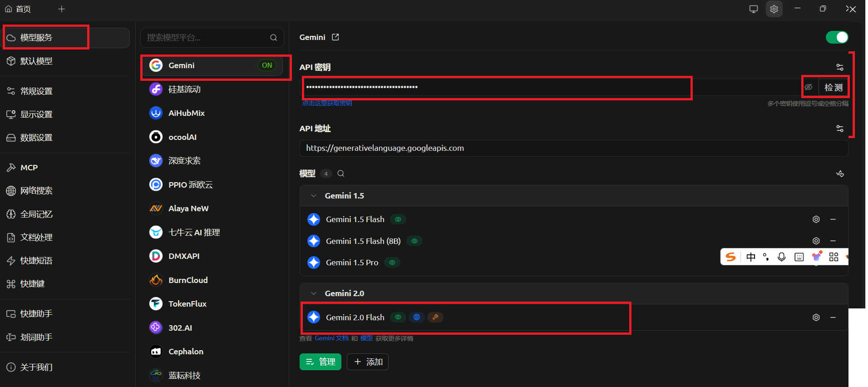Click the 添加 add model button

pyautogui.click(x=368, y=362)
